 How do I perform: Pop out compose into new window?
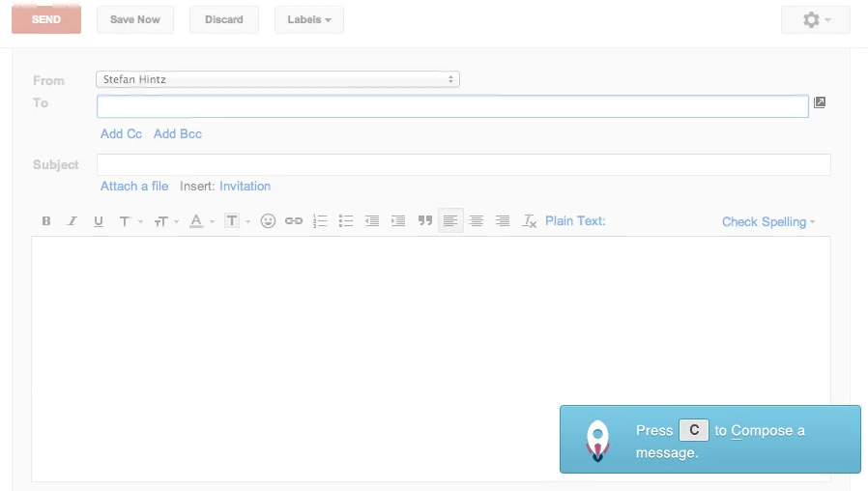[820, 102]
